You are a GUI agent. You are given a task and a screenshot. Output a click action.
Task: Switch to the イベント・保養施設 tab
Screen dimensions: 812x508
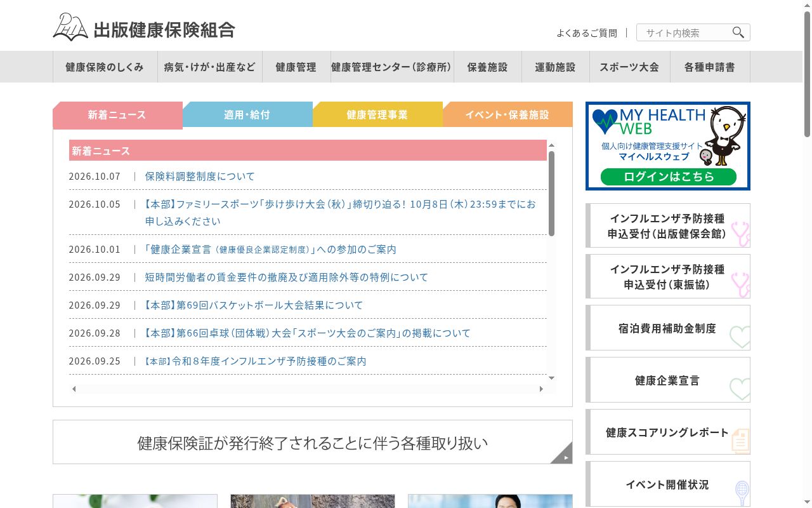click(x=507, y=115)
